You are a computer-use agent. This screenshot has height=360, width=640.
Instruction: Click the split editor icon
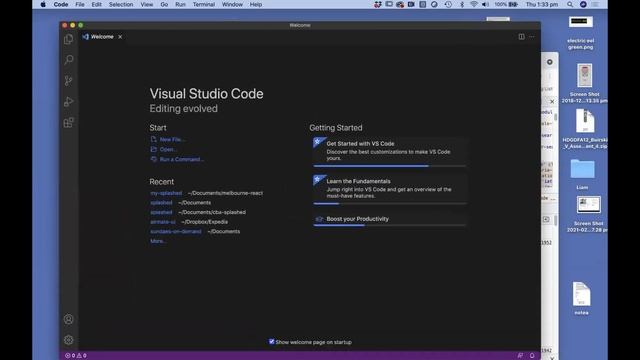click(x=521, y=37)
